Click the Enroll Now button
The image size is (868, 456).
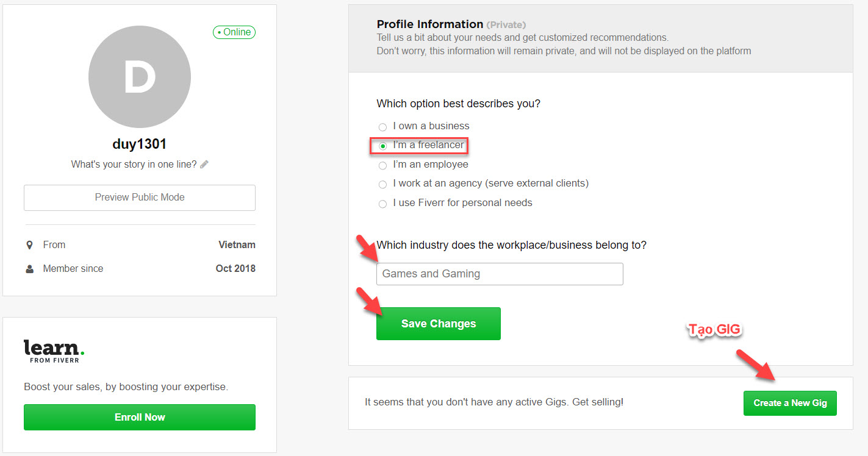point(140,418)
